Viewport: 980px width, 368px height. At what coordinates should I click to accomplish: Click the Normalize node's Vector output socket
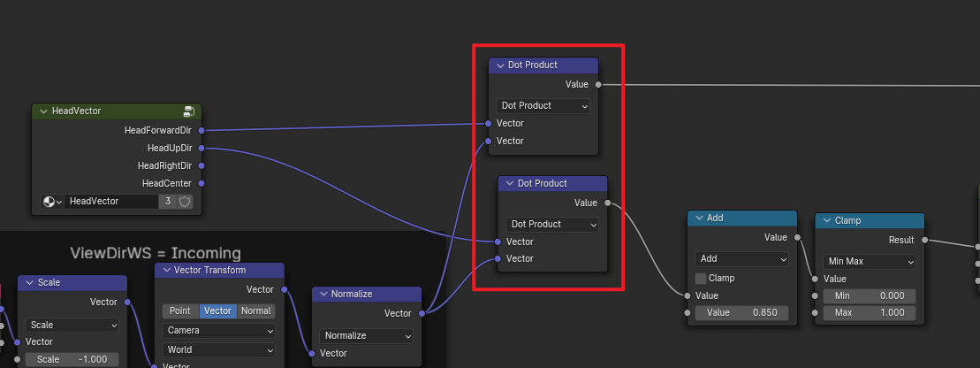click(422, 313)
